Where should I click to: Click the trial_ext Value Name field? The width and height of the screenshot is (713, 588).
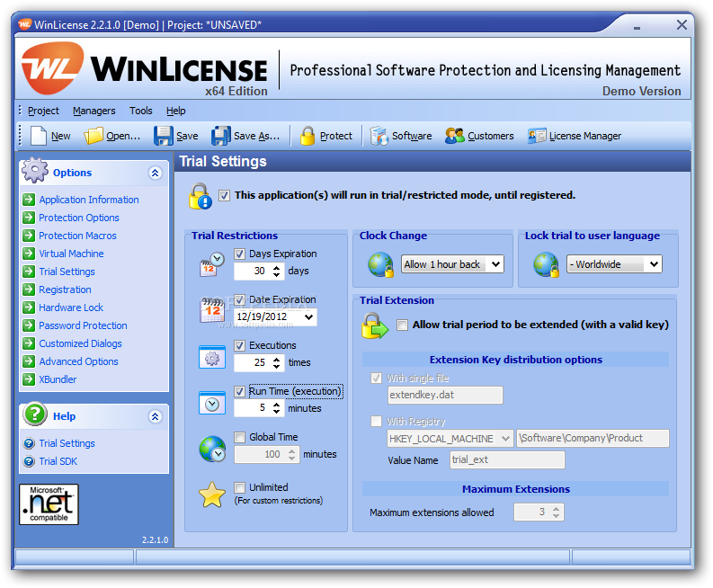tap(507, 459)
